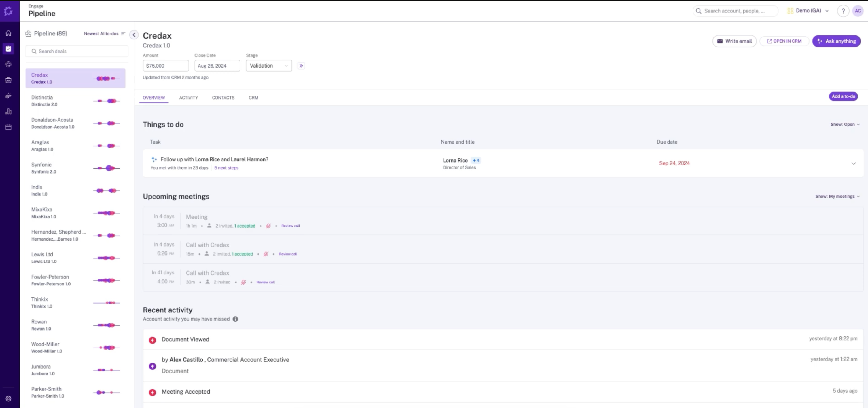Open the chat bubble icon in sidebar
Viewport: 868px width, 408px height.
pos(8,64)
